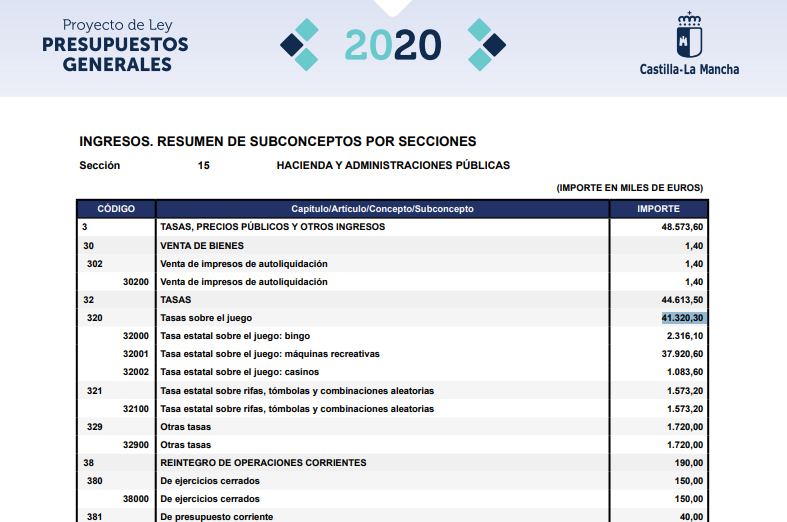Click code 329 in the table
The width and height of the screenshot is (787, 522).
[94, 427]
